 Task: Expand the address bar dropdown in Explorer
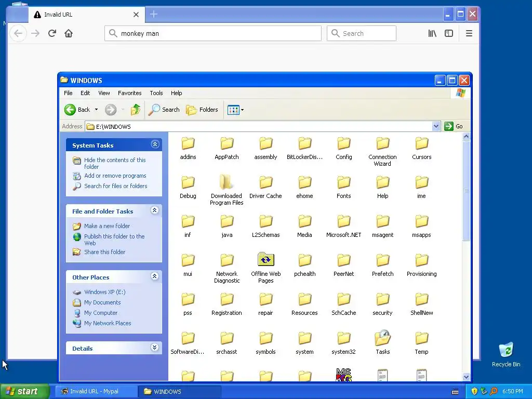tap(436, 126)
